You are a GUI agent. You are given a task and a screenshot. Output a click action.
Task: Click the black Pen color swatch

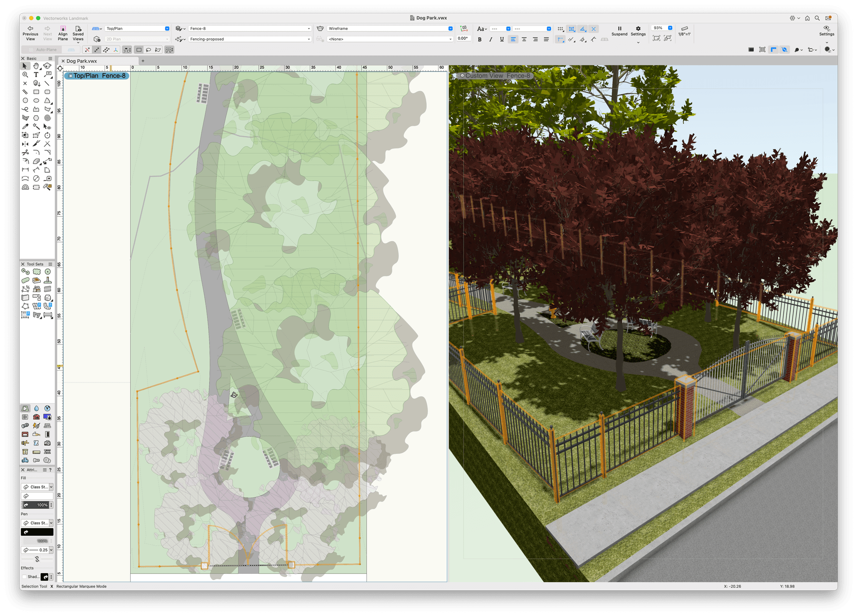tap(37, 532)
